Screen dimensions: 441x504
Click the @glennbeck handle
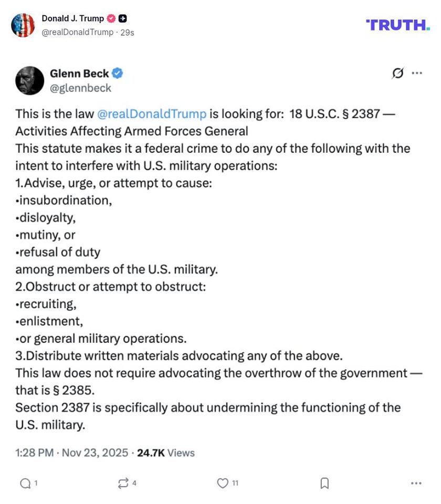[x=80, y=88]
